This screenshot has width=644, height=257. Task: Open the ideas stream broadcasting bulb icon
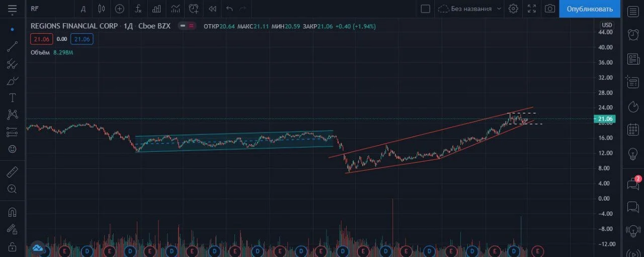click(x=633, y=231)
